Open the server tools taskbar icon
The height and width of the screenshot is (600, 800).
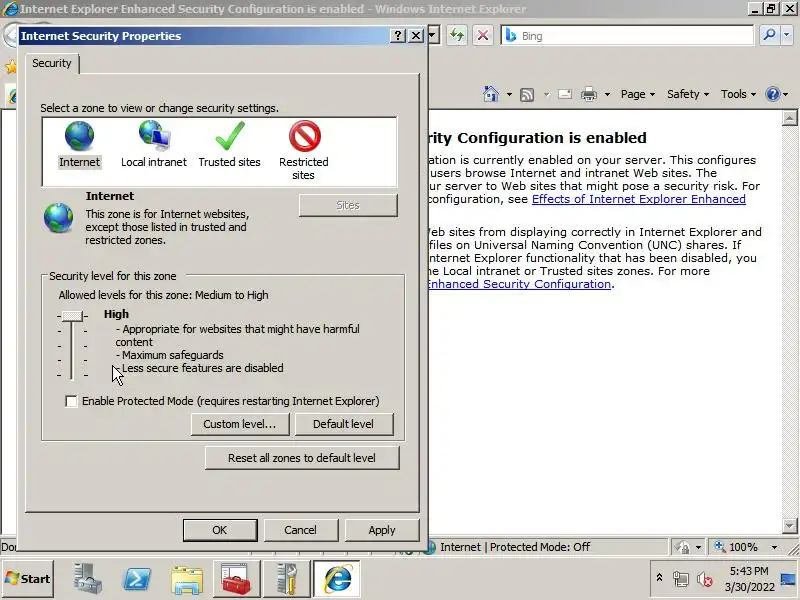click(x=286, y=579)
